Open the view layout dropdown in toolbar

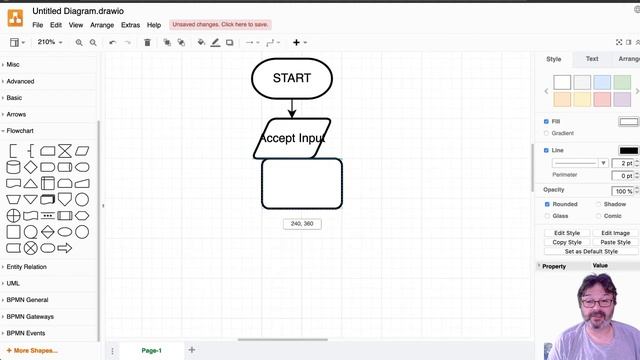click(x=17, y=42)
